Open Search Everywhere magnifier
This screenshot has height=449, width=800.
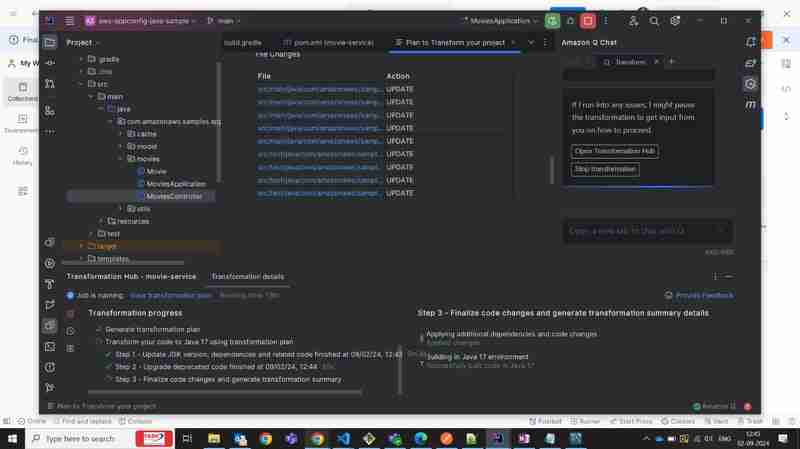point(654,21)
